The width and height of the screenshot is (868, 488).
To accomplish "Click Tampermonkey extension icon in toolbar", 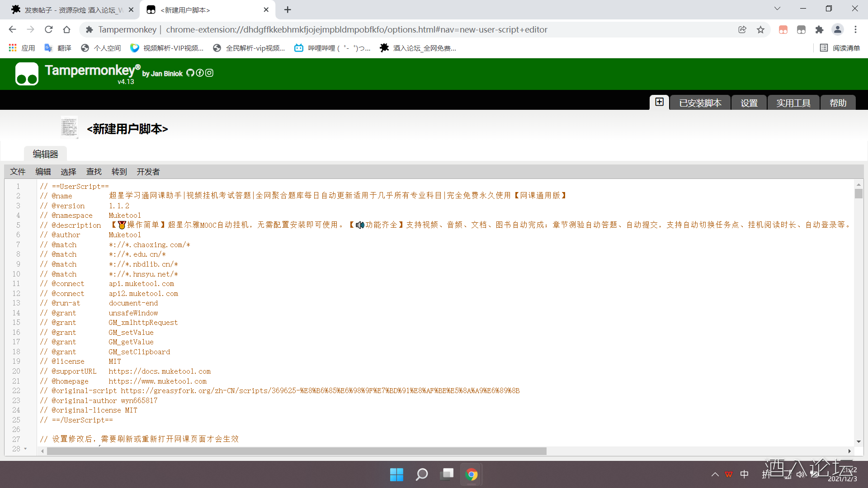I will [x=801, y=30].
